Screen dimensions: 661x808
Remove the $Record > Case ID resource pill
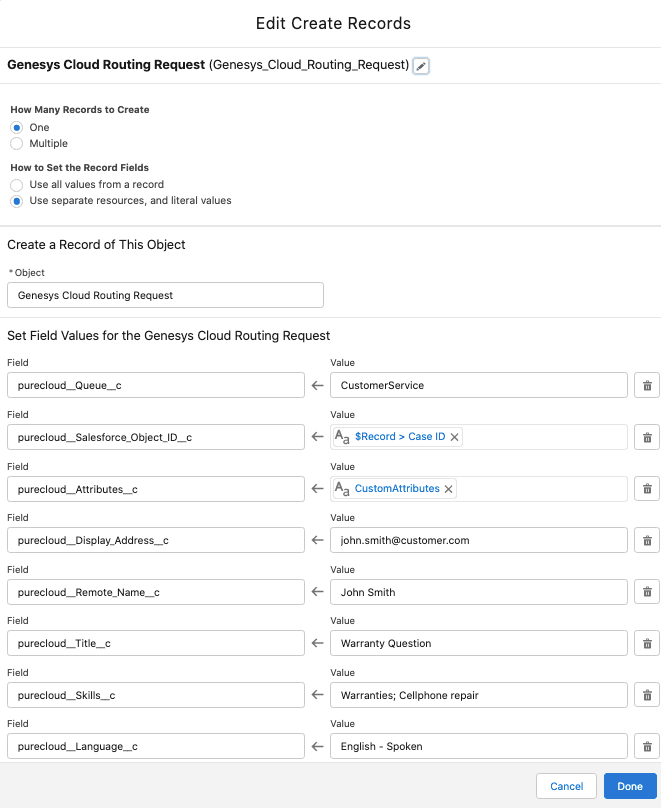coord(455,436)
